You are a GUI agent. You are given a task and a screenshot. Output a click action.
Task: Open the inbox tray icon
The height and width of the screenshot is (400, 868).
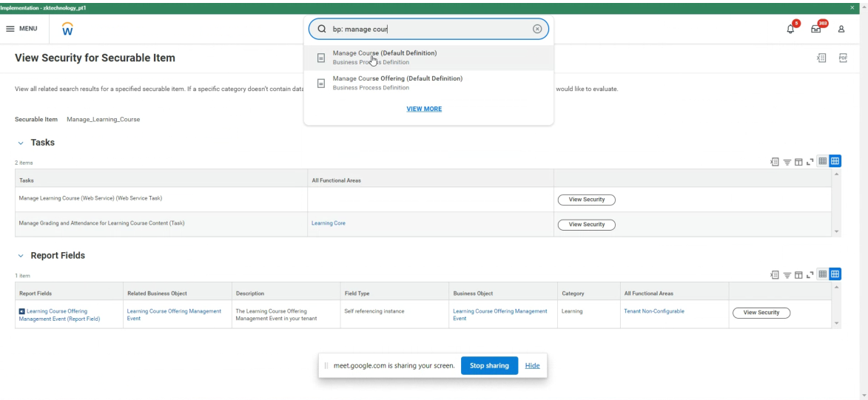[x=815, y=30]
